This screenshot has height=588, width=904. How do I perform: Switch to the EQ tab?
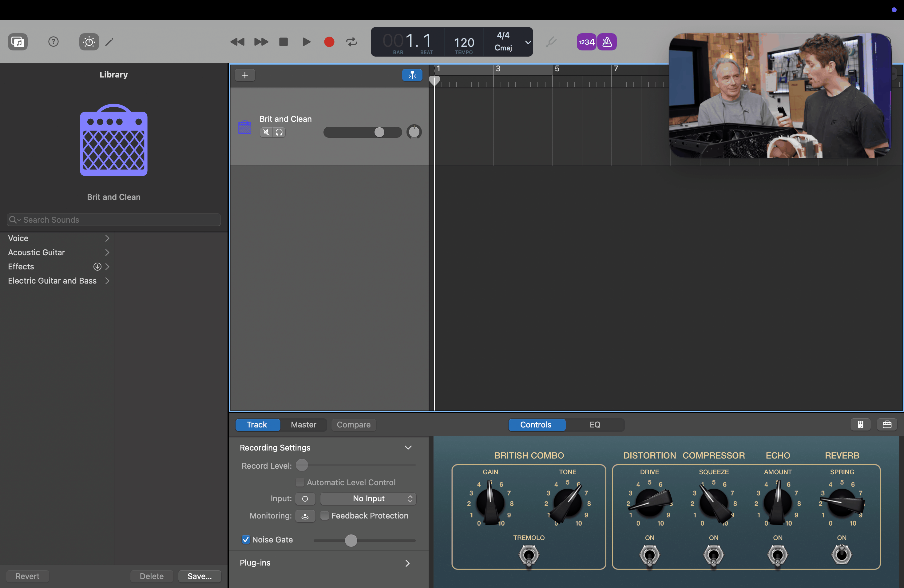tap(594, 425)
